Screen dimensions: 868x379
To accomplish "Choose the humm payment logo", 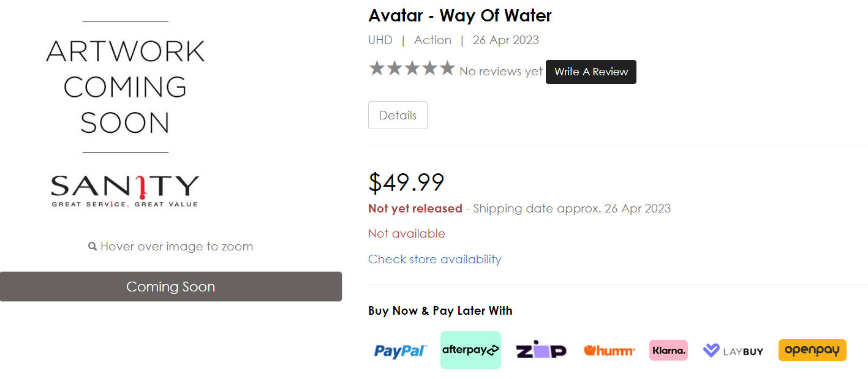I will pos(609,350).
